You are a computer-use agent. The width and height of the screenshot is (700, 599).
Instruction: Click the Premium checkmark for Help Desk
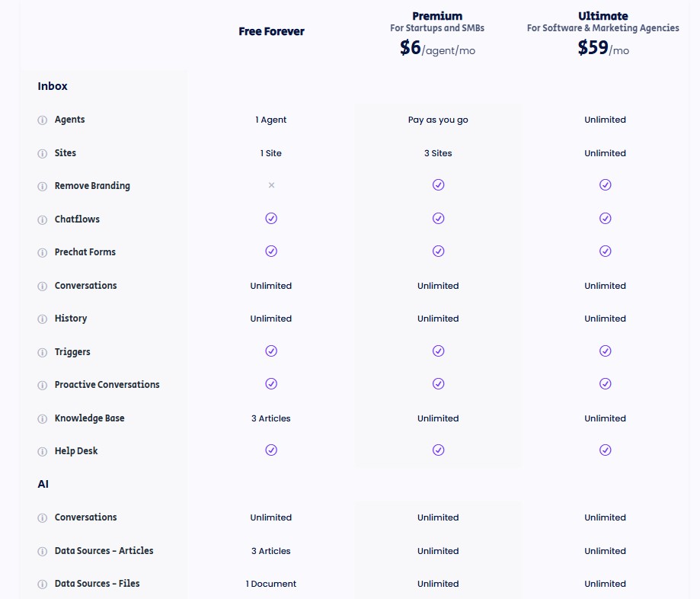point(438,450)
